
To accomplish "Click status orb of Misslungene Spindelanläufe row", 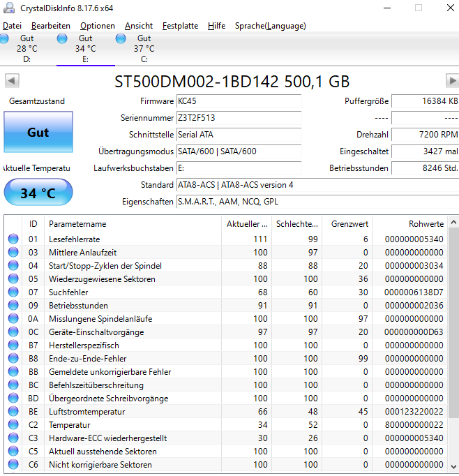I will click(13, 318).
